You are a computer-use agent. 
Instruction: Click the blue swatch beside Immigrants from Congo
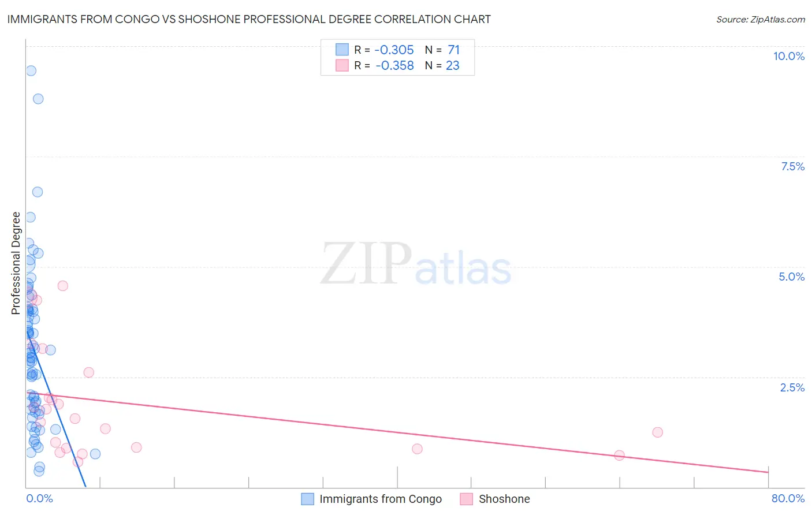308,499
